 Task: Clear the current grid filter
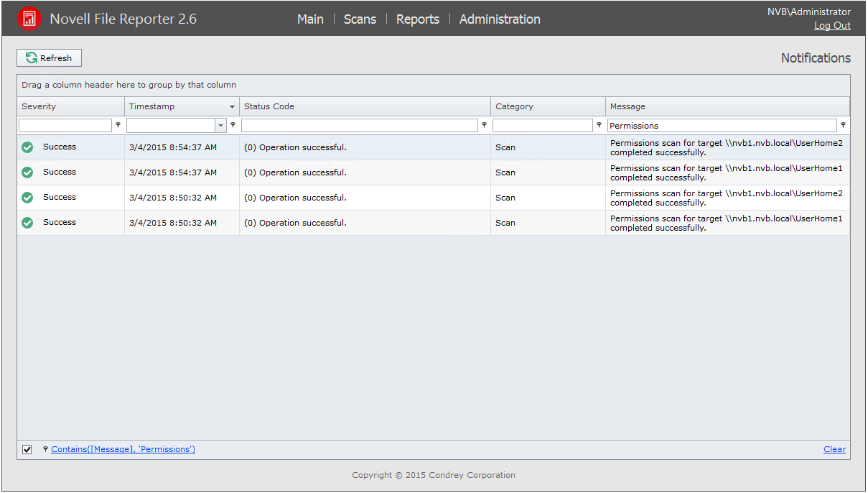tap(834, 450)
